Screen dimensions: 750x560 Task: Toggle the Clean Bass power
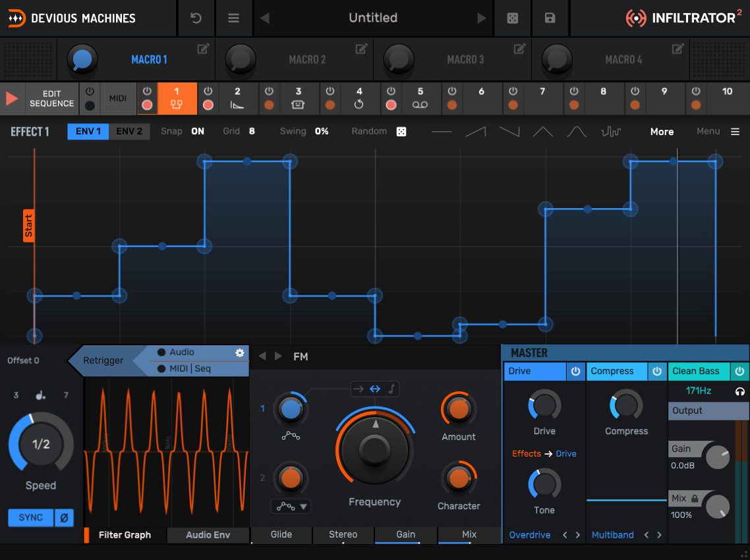coord(739,371)
